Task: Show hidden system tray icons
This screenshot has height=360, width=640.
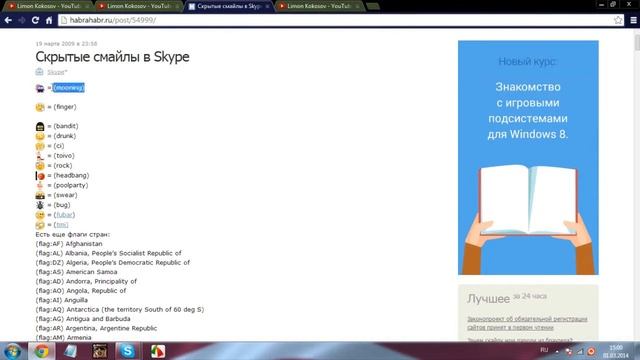Action: (557, 351)
